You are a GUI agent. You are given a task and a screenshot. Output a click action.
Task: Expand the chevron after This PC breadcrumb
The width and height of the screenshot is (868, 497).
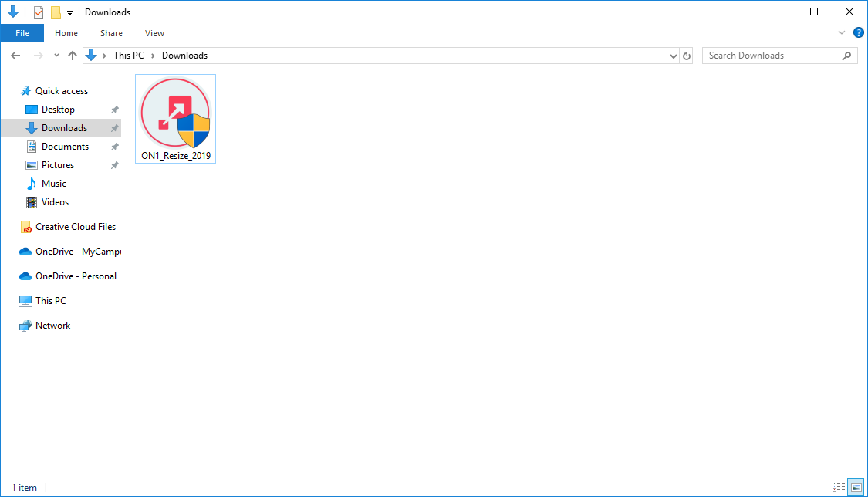[x=154, y=56]
